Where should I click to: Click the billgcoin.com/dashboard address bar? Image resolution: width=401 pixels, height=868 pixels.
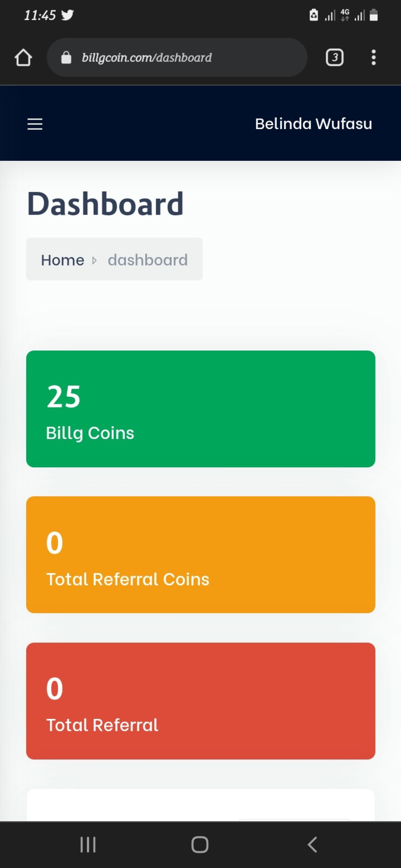pyautogui.click(x=177, y=58)
